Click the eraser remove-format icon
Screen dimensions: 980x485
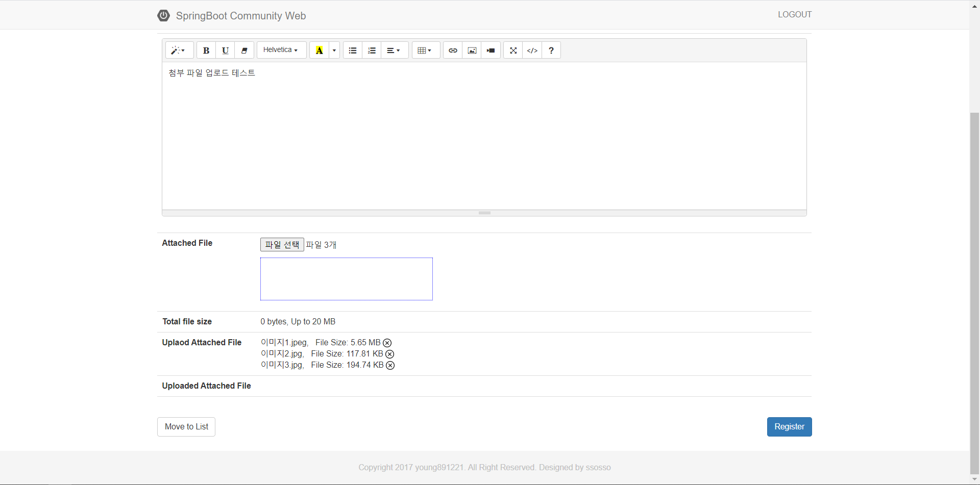tap(244, 50)
